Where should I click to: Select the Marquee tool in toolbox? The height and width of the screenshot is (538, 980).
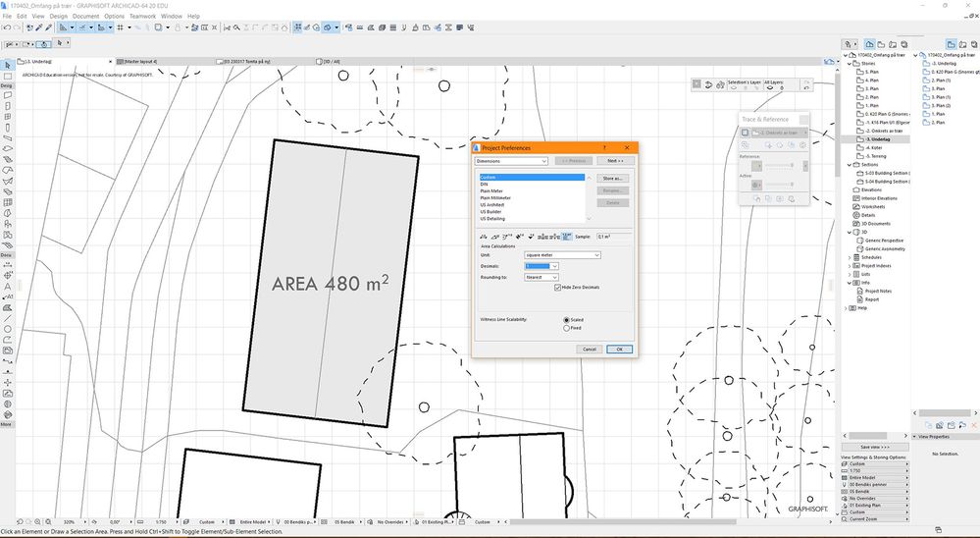[x=8, y=77]
